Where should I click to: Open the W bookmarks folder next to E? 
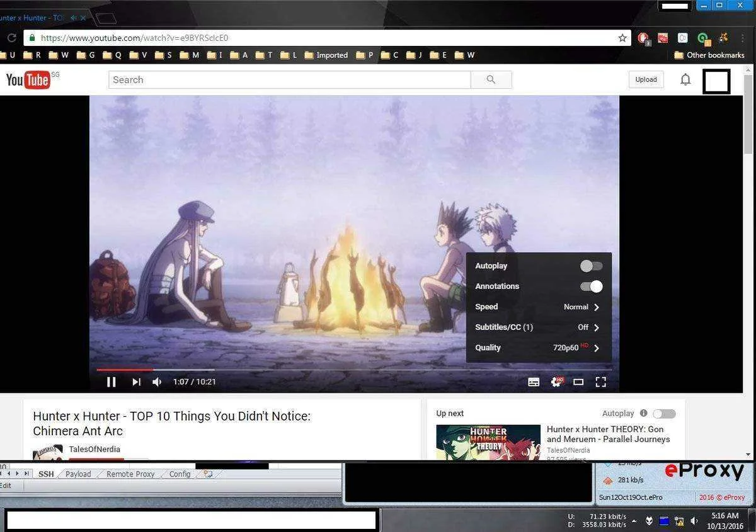[x=465, y=55]
